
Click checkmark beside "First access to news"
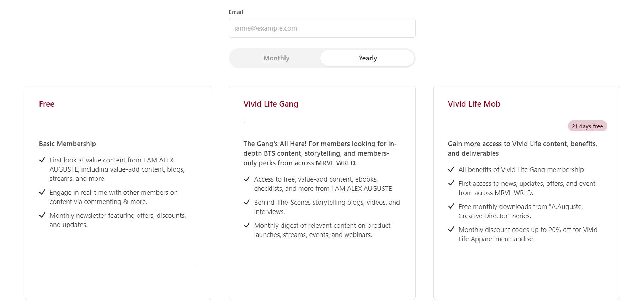451,183
